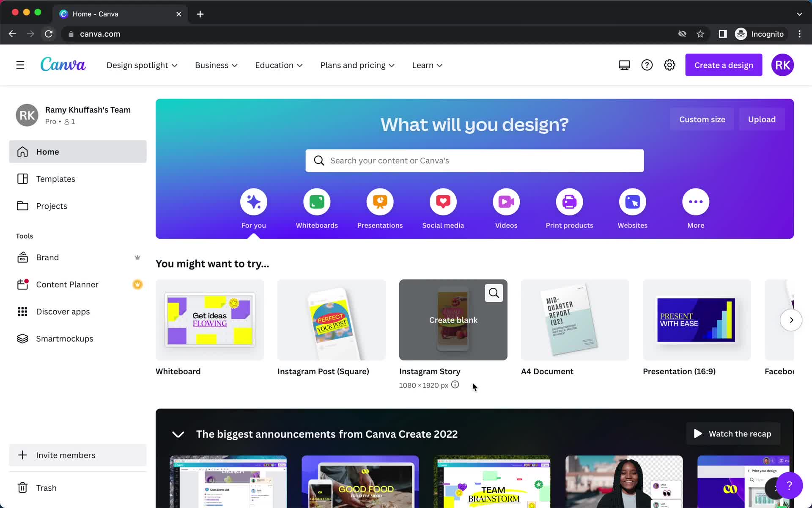Open the Whiteboard thumbnail
The width and height of the screenshot is (812, 508).
pos(210,320)
